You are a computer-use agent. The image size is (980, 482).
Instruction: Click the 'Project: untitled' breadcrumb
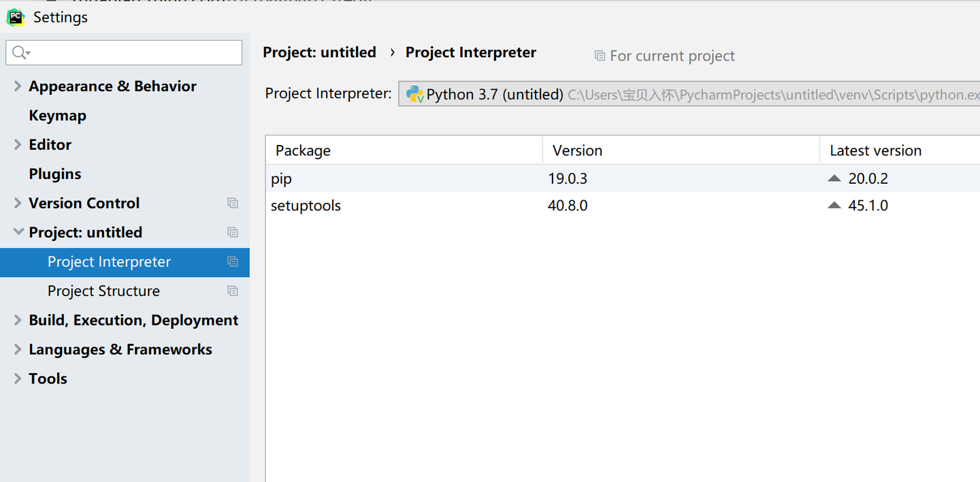click(319, 52)
